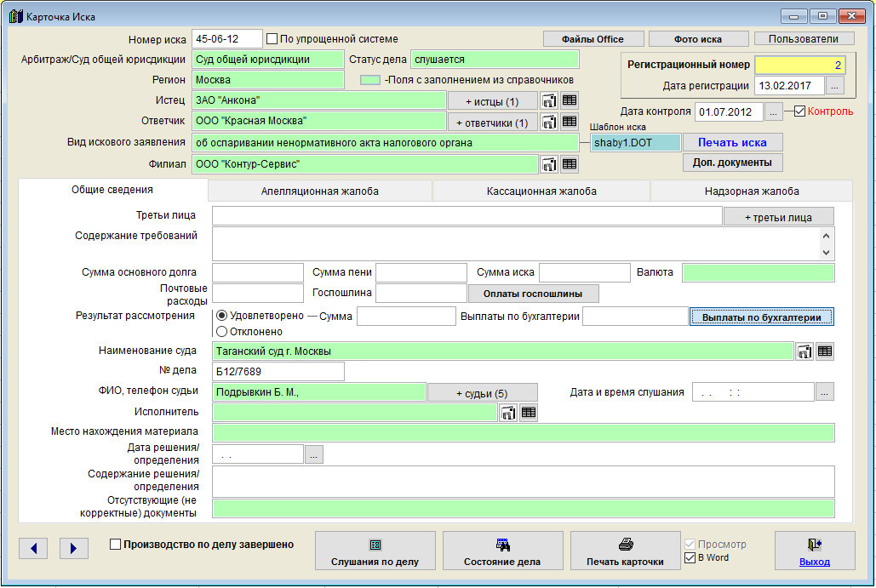
Task: Click Выход link button
Action: pyautogui.click(x=815, y=551)
